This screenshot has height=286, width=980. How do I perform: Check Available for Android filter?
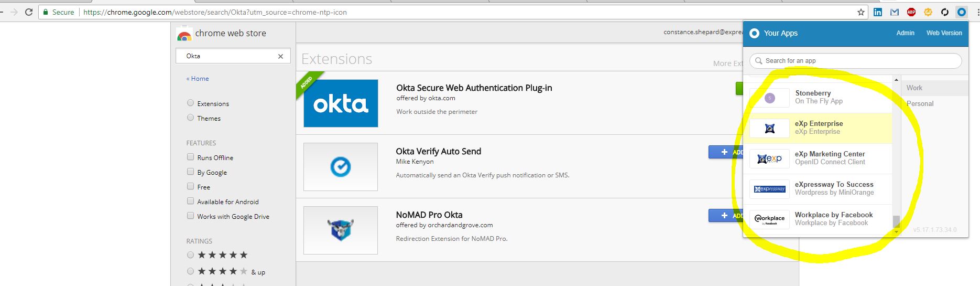click(x=191, y=201)
